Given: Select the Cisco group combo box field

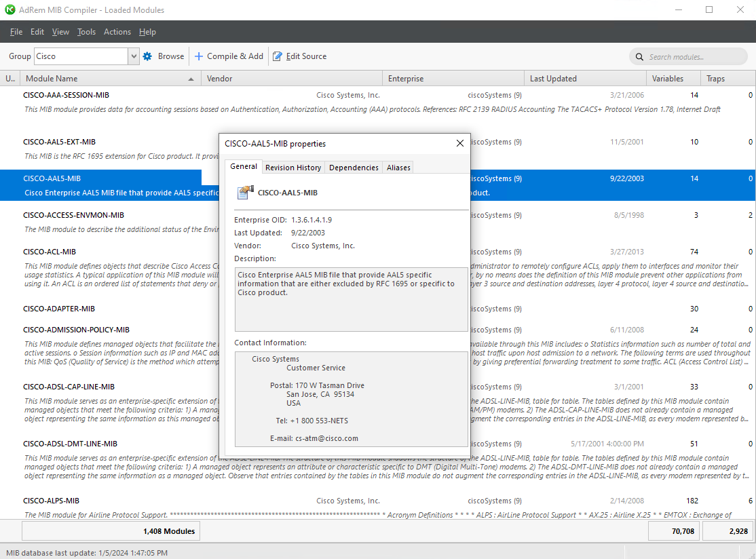Looking at the screenshot, I should coord(81,56).
